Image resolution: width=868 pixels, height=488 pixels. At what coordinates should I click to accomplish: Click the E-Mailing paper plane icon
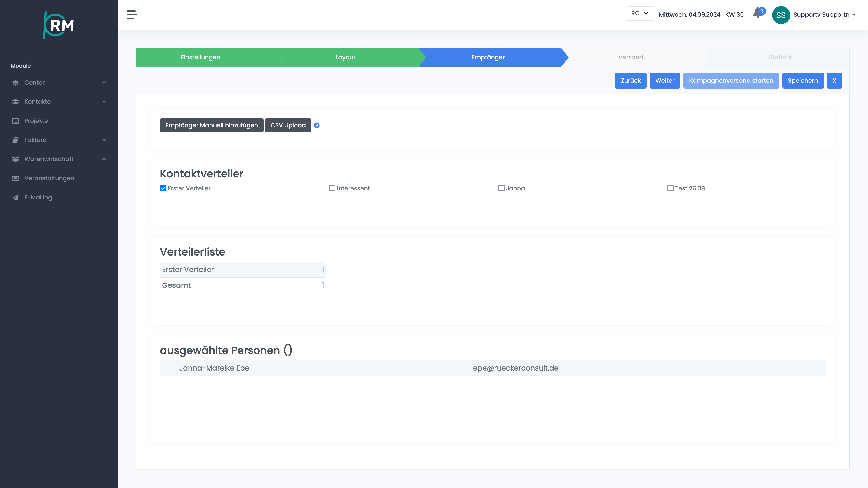coord(16,197)
